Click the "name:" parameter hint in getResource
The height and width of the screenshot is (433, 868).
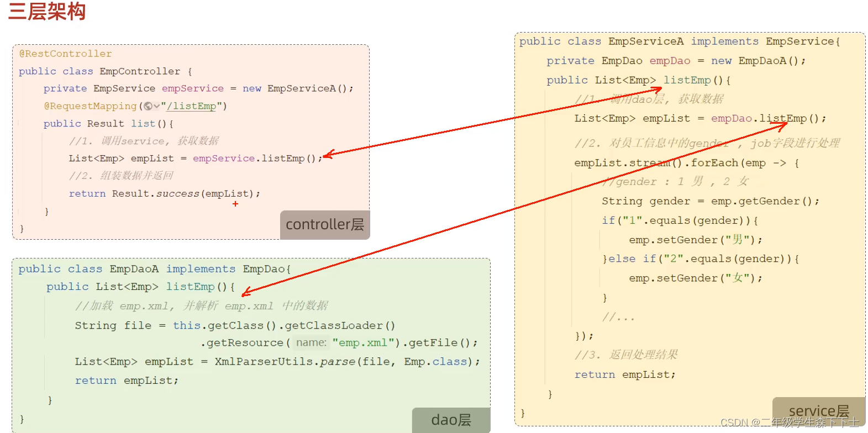[311, 343]
